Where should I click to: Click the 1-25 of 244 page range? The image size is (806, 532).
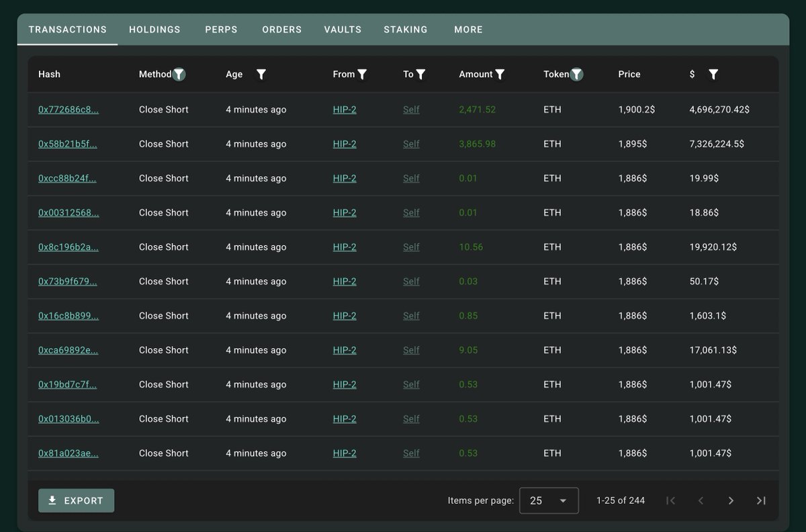click(x=621, y=500)
